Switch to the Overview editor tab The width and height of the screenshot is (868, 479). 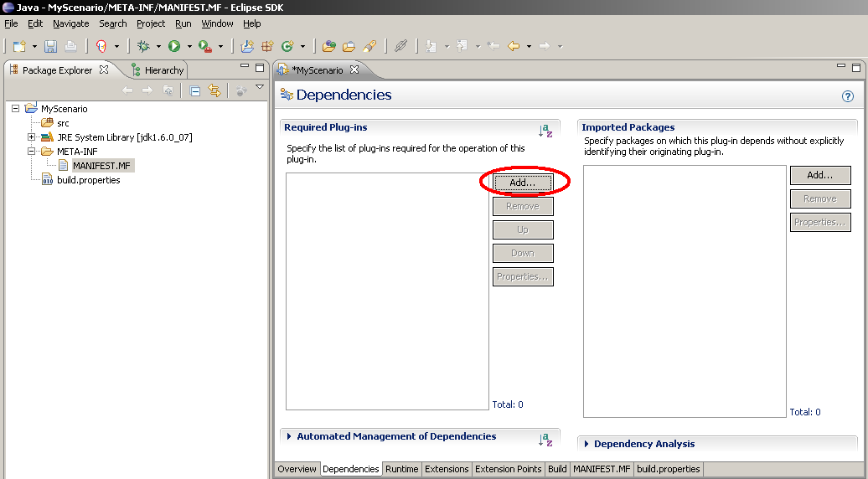[x=297, y=469]
